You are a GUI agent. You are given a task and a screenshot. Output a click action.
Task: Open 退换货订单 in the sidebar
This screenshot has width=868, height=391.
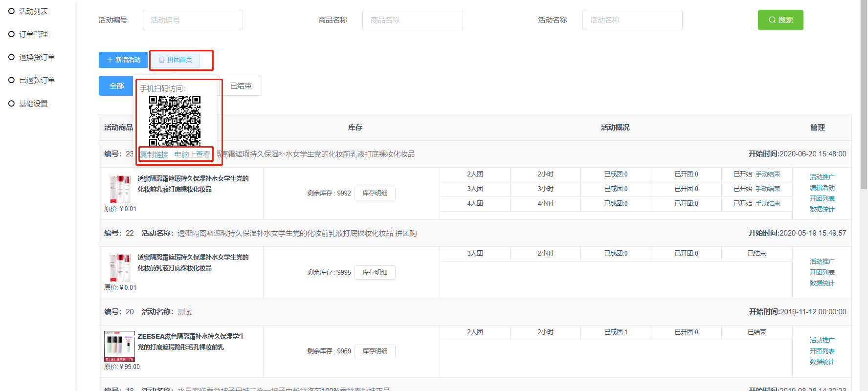point(37,57)
